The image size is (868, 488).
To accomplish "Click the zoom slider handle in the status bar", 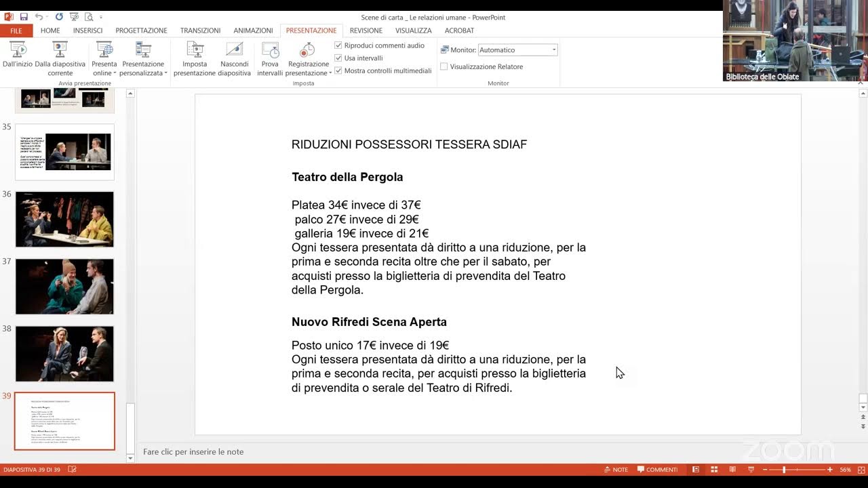I will pos(784,470).
